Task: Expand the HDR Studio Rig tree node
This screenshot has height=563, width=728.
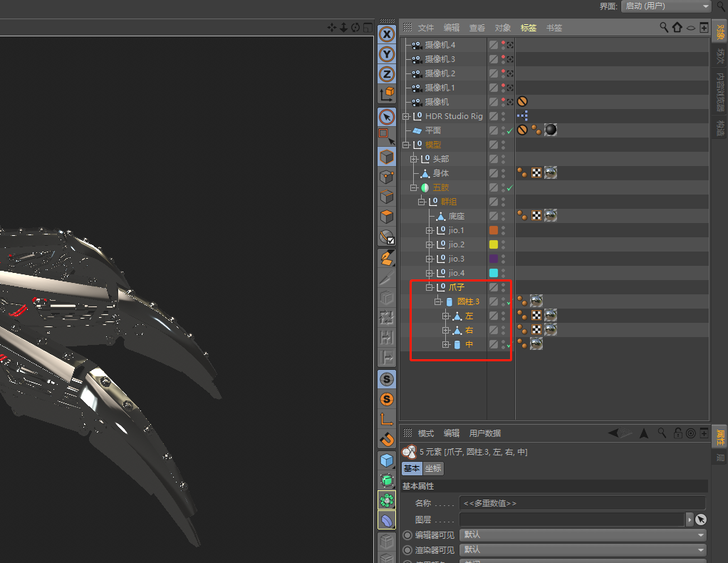Action: click(406, 116)
